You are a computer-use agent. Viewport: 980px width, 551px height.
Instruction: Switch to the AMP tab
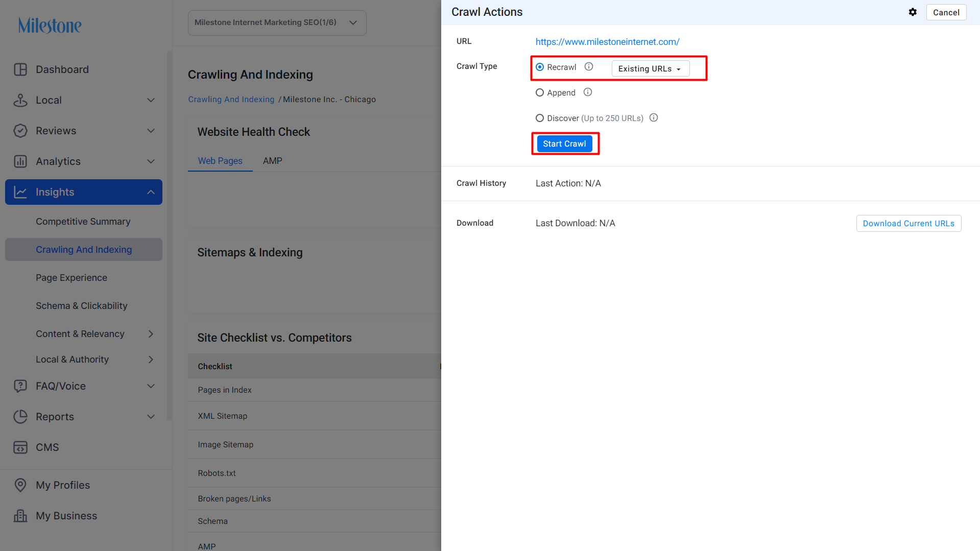pos(273,161)
